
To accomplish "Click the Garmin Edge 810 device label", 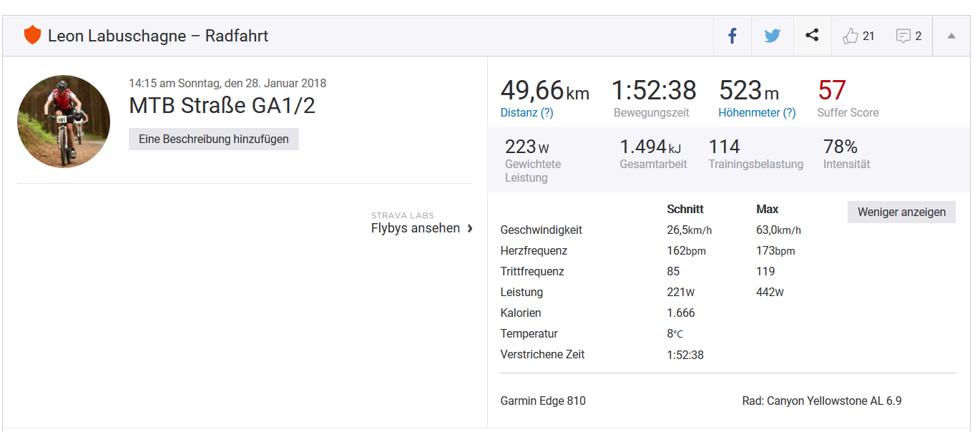I will coord(543,401).
